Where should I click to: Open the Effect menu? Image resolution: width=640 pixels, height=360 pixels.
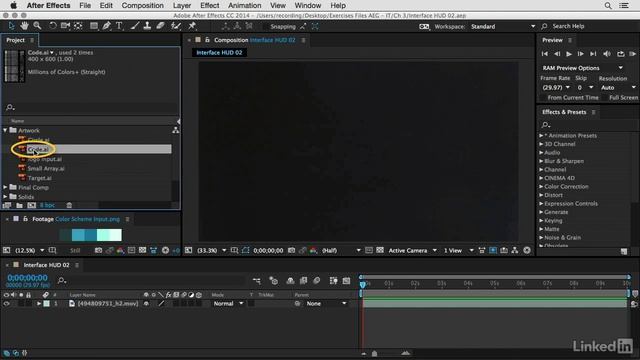[209, 5]
